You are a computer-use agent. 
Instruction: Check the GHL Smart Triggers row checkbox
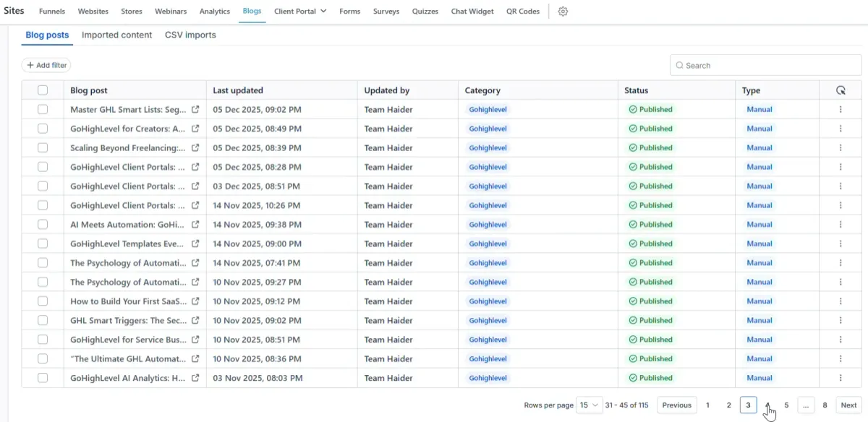point(43,320)
